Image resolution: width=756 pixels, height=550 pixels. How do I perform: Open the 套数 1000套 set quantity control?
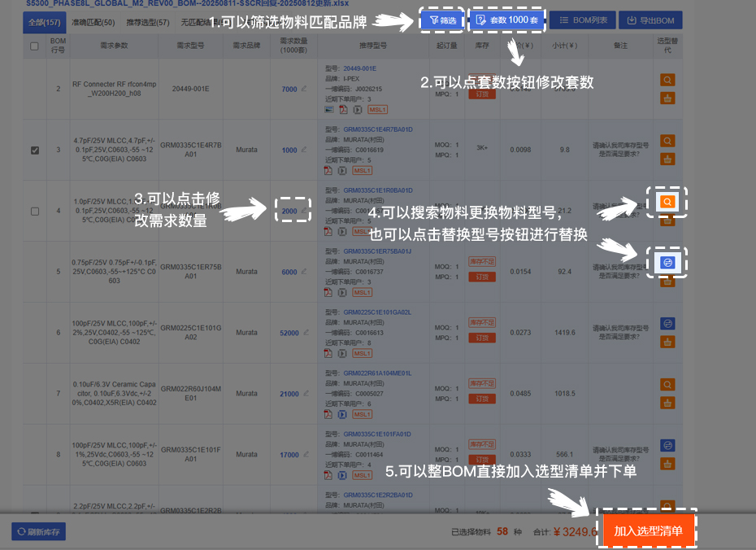506,20
